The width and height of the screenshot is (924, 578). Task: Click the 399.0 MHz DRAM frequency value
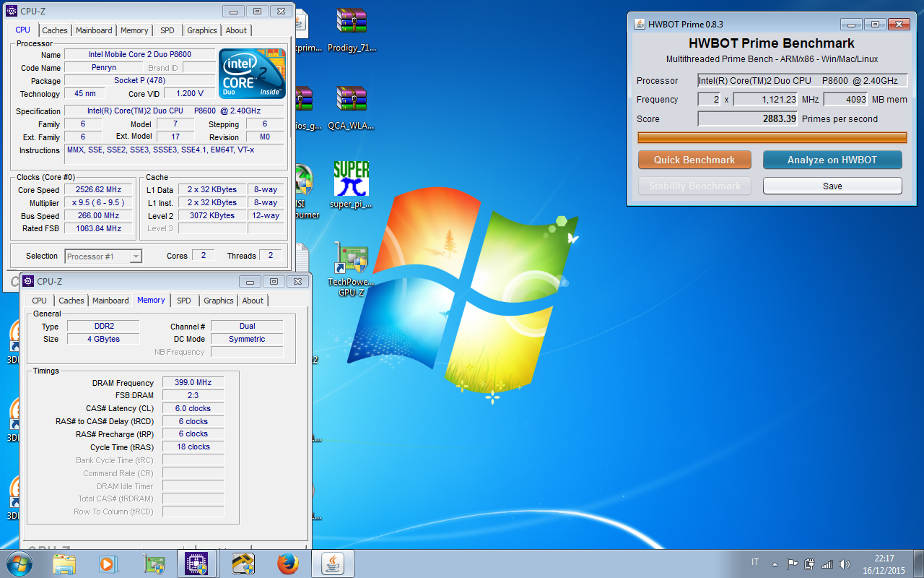click(x=193, y=382)
